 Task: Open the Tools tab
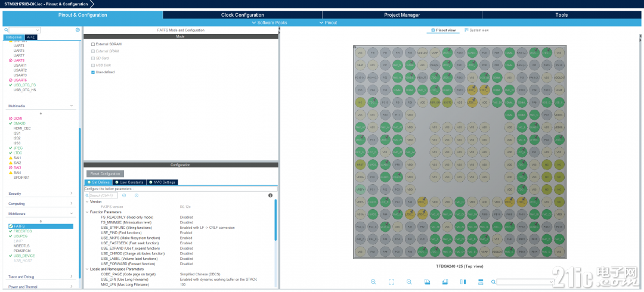562,15
